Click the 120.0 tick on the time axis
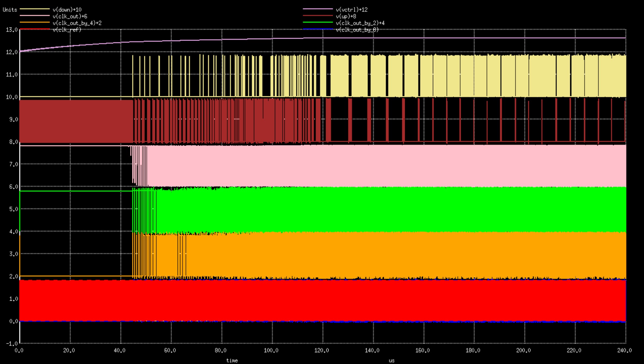The image size is (644, 364). [321, 350]
